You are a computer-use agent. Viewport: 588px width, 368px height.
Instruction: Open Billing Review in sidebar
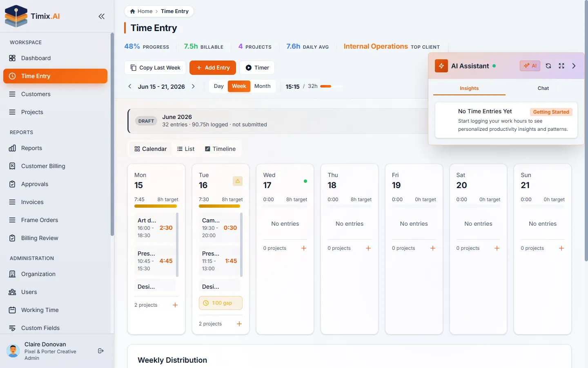(x=55, y=238)
